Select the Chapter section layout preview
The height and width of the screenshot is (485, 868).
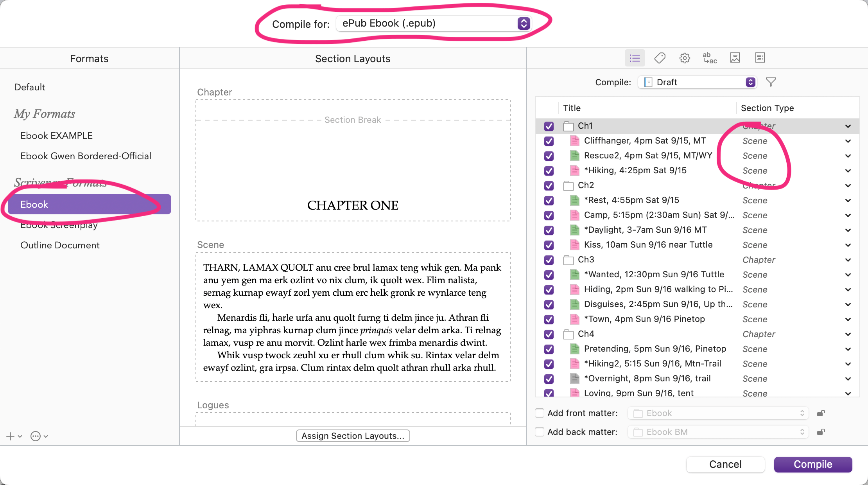click(353, 160)
